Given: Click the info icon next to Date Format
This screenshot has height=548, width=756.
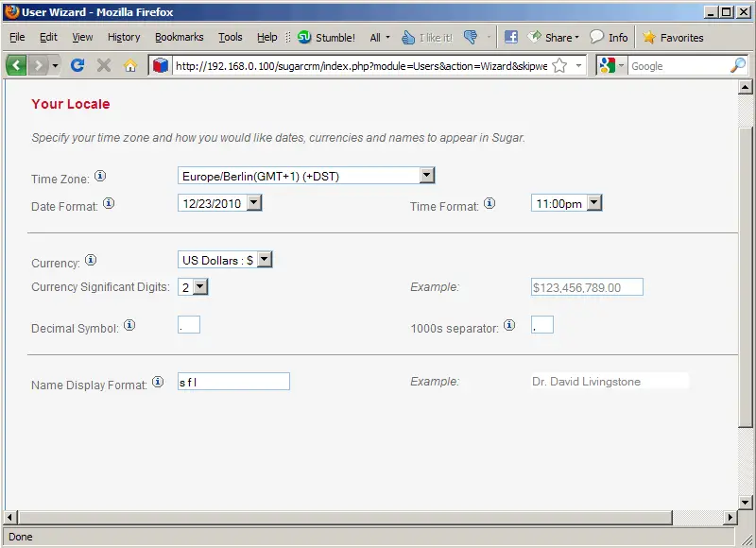Looking at the screenshot, I should coord(109,203).
